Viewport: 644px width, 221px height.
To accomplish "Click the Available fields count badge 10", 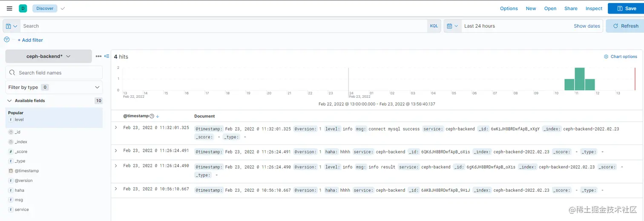I will click(98, 101).
